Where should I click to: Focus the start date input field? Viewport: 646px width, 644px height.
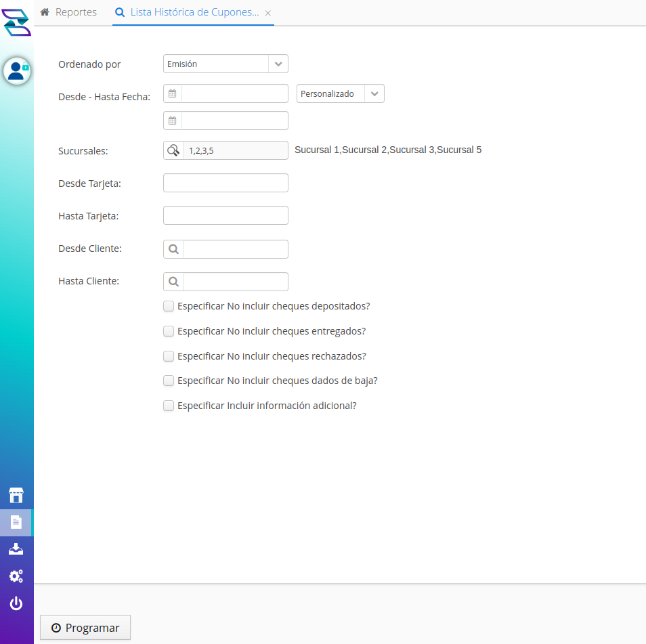tap(235, 93)
